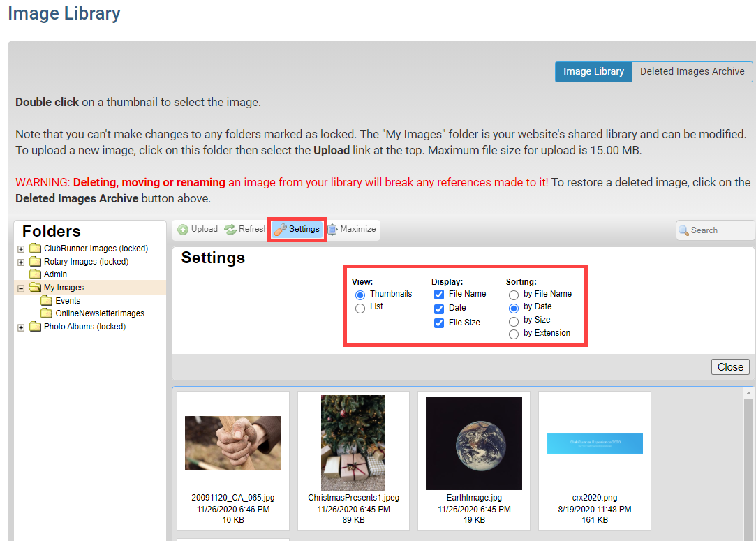The image size is (756, 541).
Task: Open Settings via the wrench icon
Action: [281, 230]
